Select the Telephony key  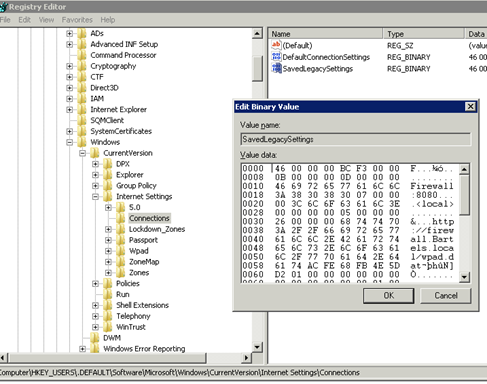[133, 316]
